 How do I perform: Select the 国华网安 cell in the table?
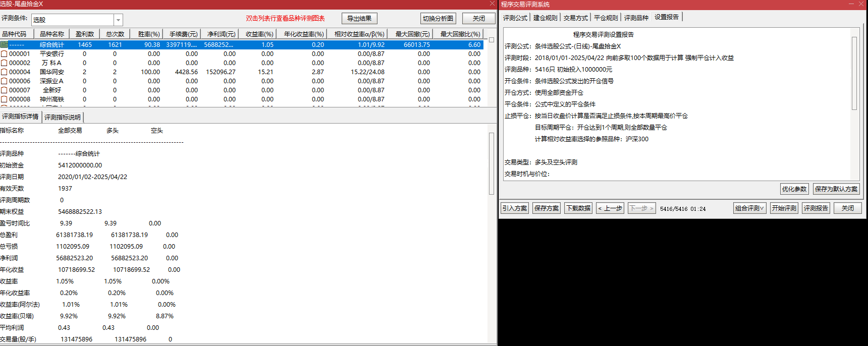[52, 72]
